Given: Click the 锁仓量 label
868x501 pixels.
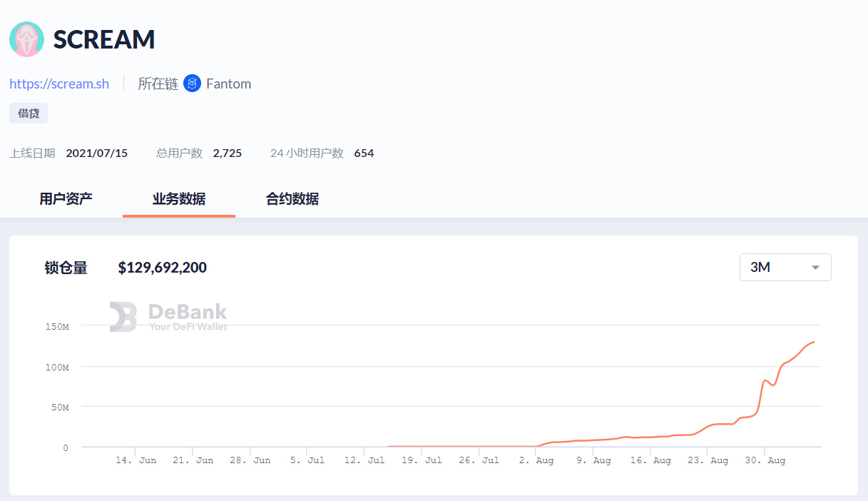Looking at the screenshot, I should [66, 268].
